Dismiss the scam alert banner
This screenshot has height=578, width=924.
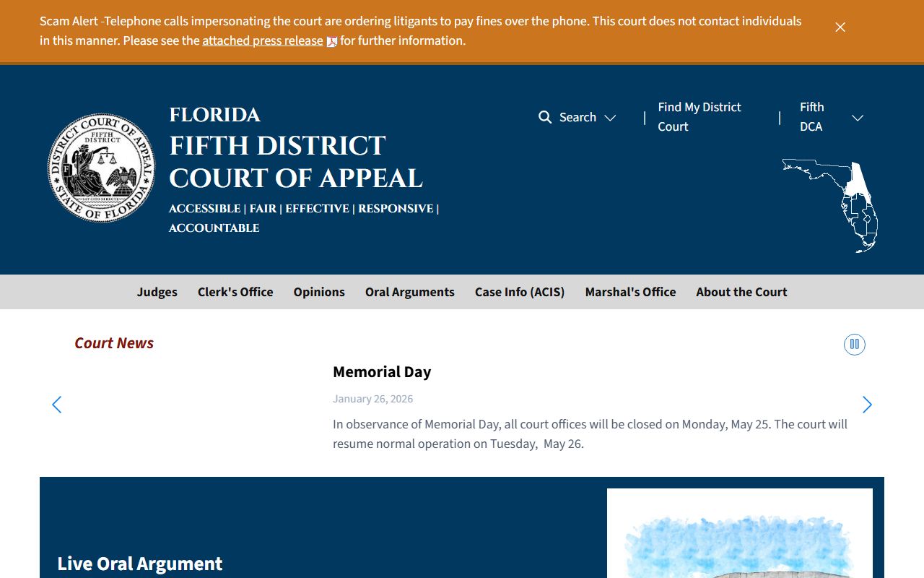pyautogui.click(x=840, y=27)
